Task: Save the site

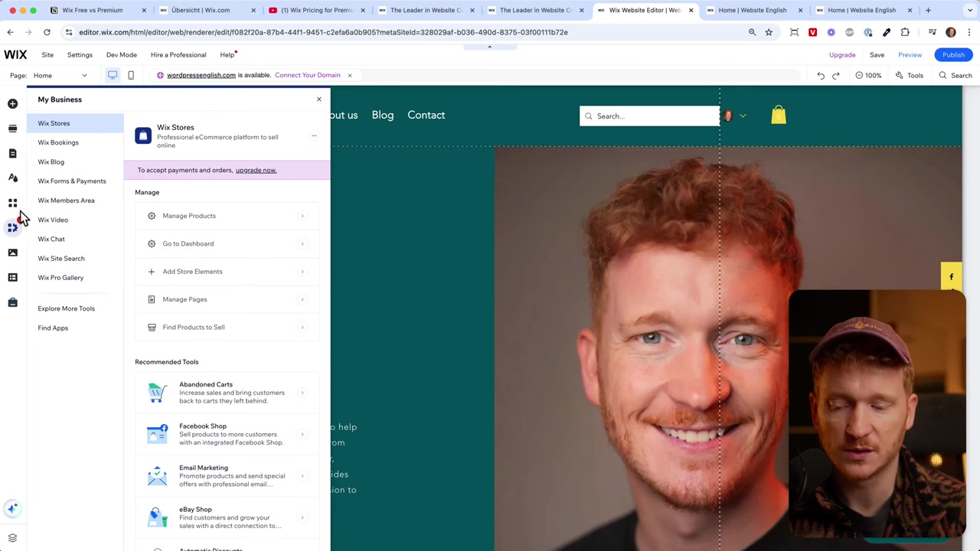Action: point(877,55)
